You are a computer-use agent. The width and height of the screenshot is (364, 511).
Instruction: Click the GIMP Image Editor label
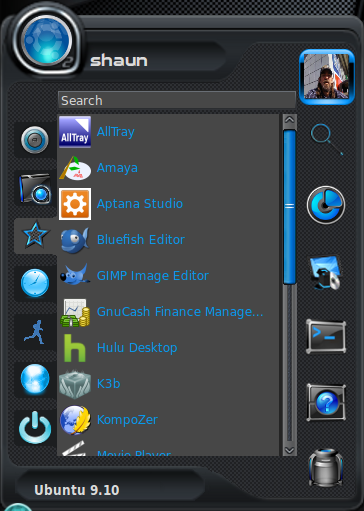(153, 276)
